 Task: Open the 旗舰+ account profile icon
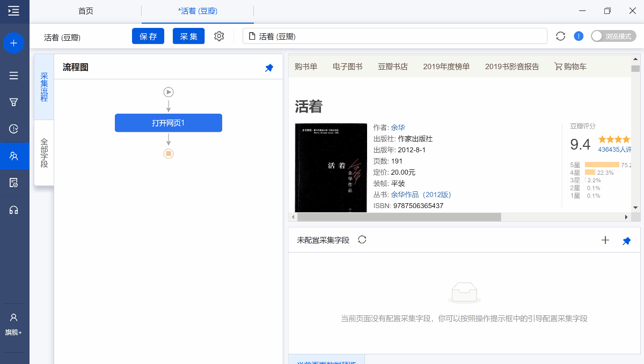[14, 324]
